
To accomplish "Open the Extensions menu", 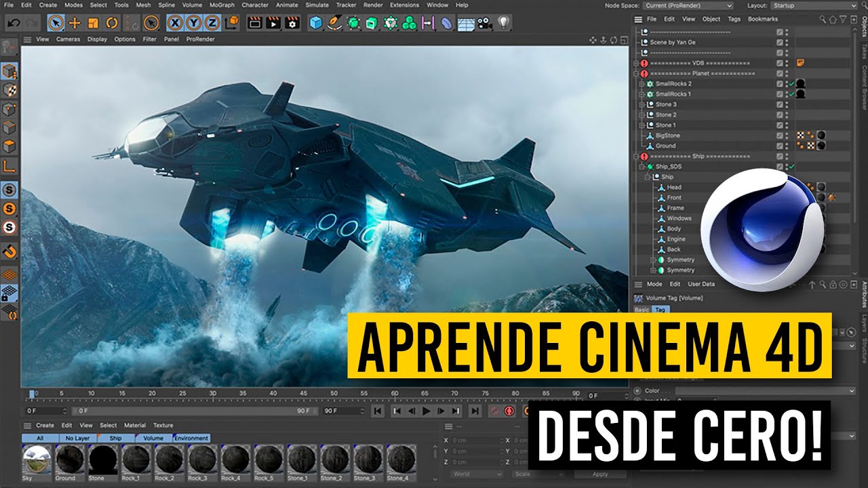I will click(x=404, y=5).
